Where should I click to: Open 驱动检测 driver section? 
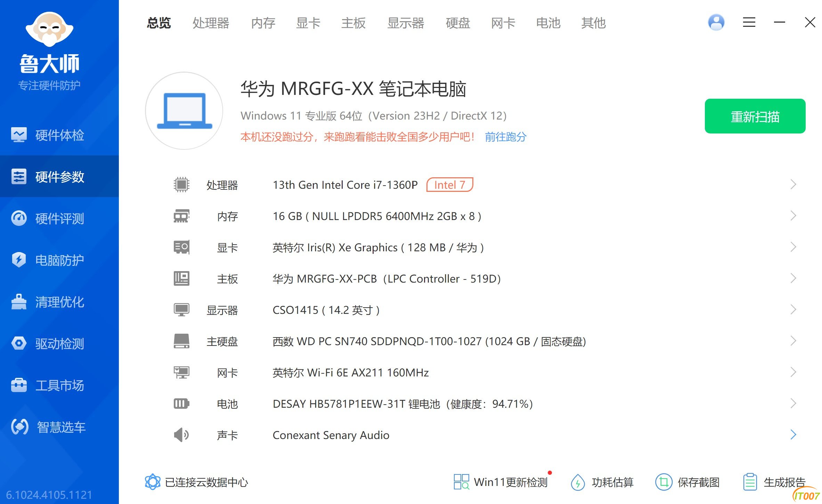click(59, 343)
